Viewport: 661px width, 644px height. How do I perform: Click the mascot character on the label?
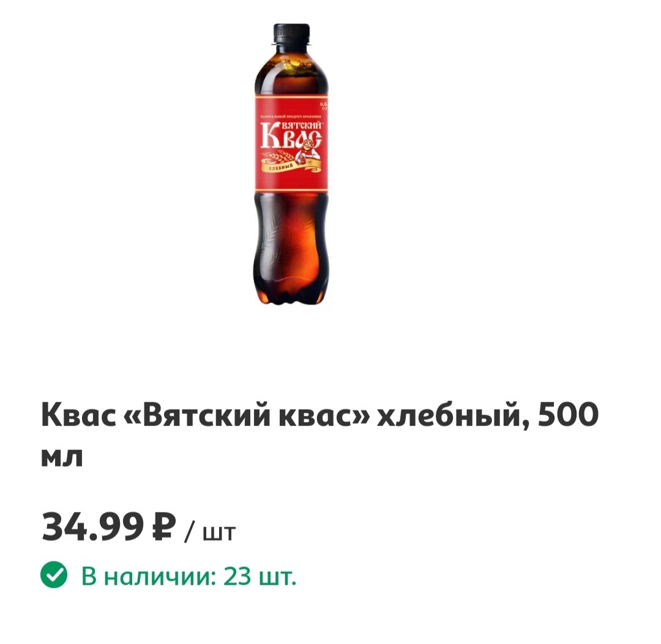point(307,152)
